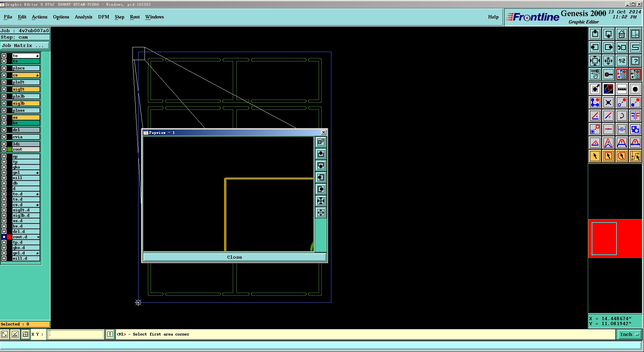
Task: Click the pan down view icon
Action: pyautogui.click(x=608, y=34)
